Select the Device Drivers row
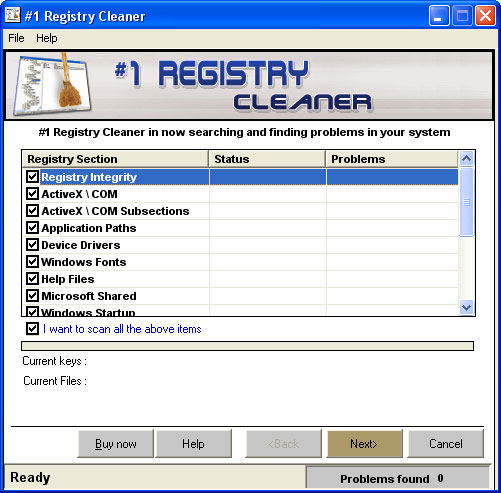 [x=240, y=245]
